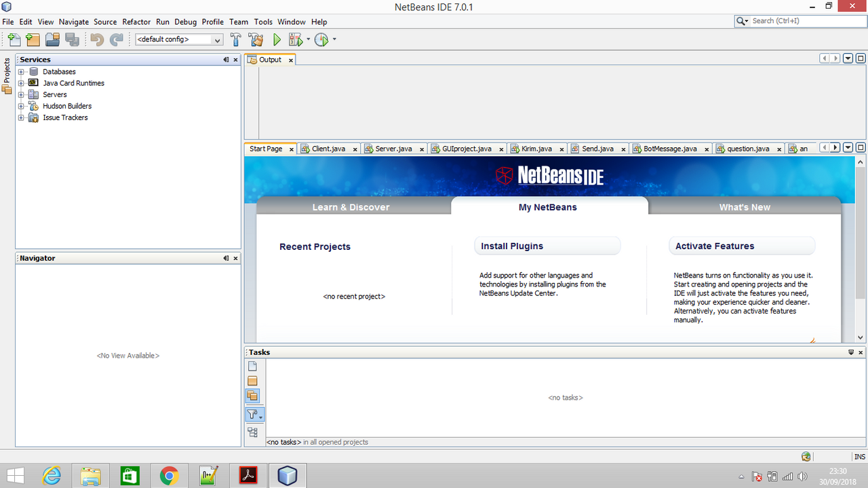Expand the Databases node in Services
The image size is (868, 488).
[x=20, y=71]
